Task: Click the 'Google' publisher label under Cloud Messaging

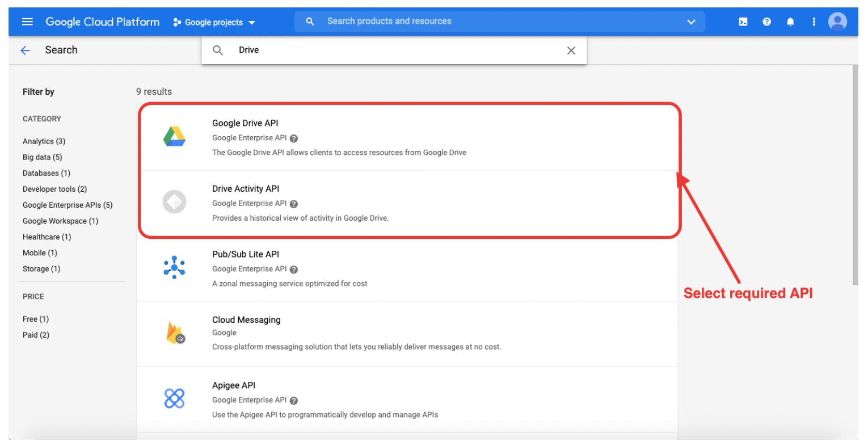Action: coord(225,333)
